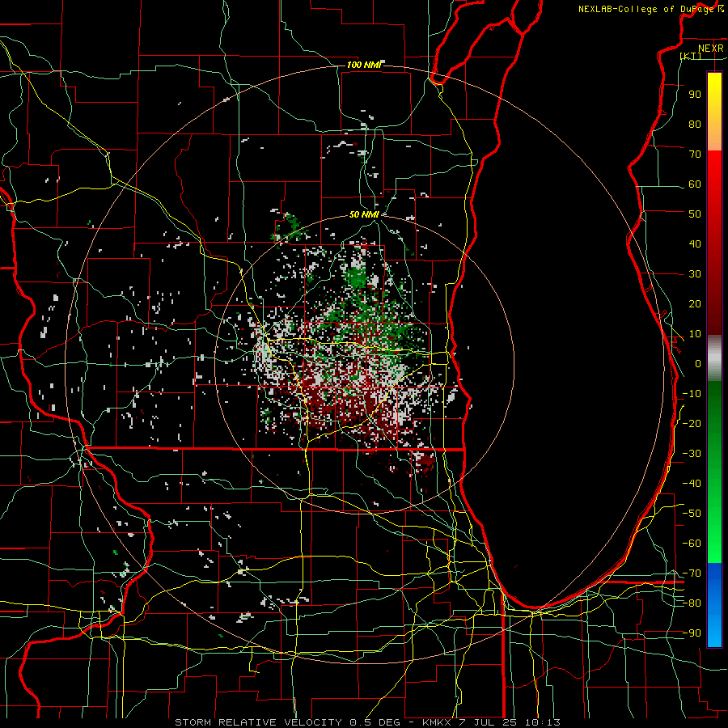728x728 pixels.
Task: Click the '-40' value on the velocity scale
Action: 692,484
